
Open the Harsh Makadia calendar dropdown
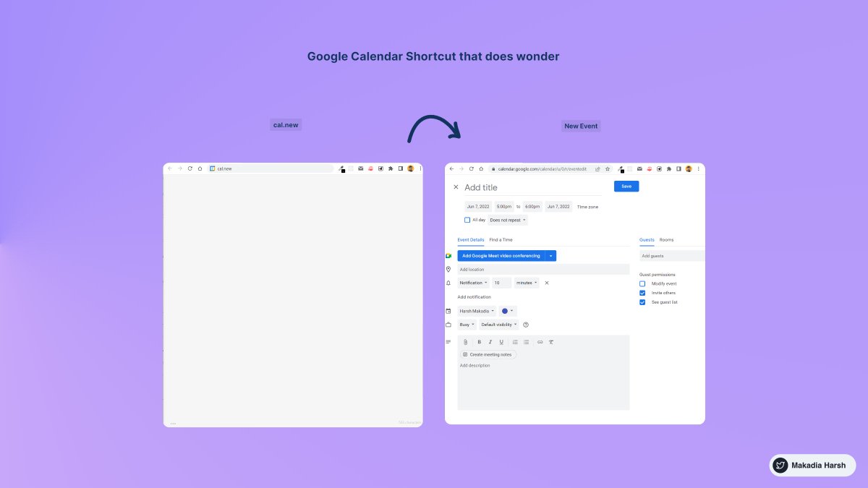477,311
